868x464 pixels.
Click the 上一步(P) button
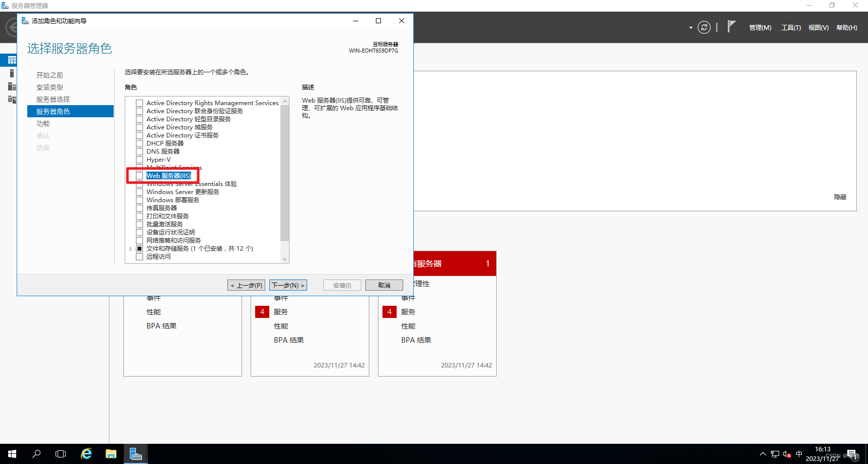[246, 285]
